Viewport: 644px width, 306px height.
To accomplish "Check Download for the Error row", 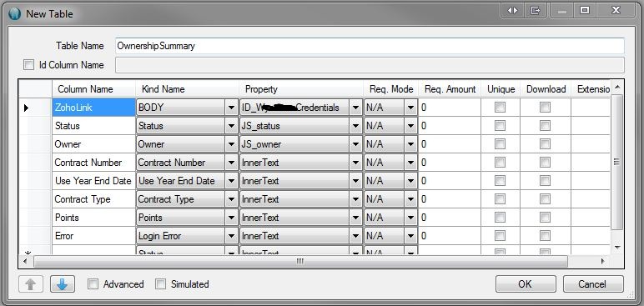I will pos(545,236).
